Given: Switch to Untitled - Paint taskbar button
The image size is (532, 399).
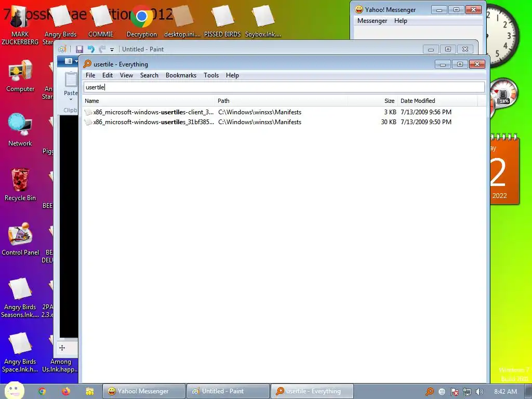Looking at the screenshot, I should coord(228,391).
